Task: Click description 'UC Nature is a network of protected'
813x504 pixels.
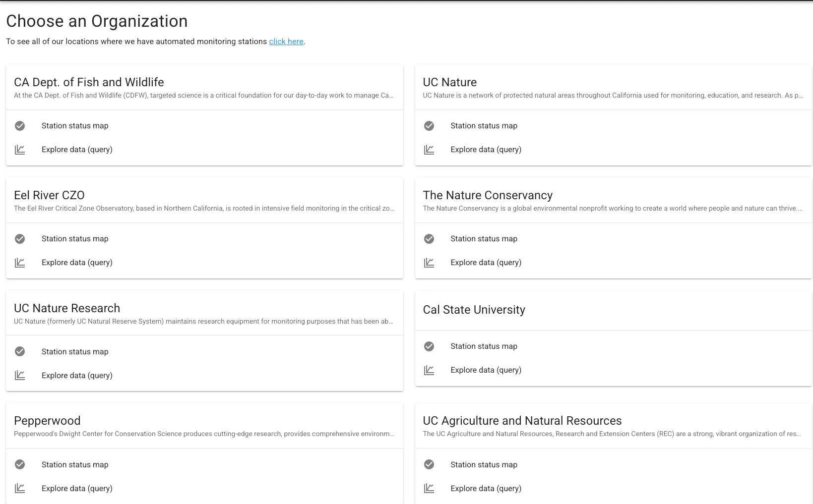Action: 613,96
